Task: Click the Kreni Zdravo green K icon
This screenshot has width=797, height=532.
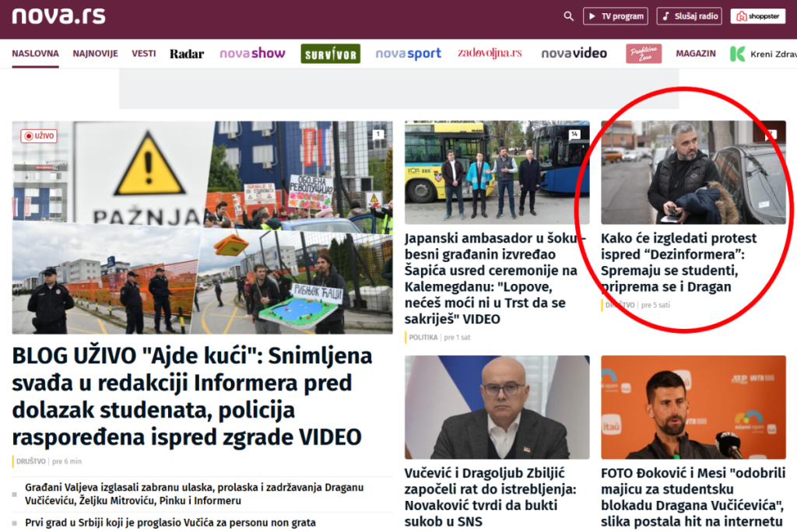Action: click(737, 54)
